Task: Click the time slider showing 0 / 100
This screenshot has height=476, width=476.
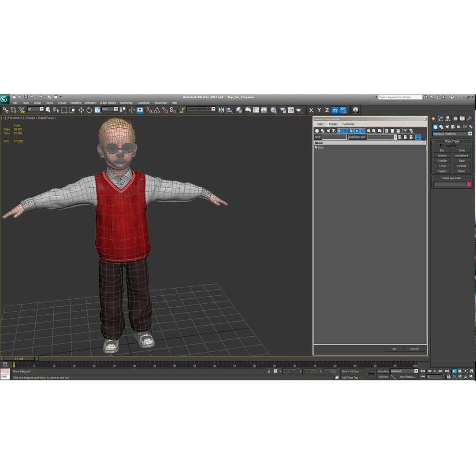Action: pos(19,359)
